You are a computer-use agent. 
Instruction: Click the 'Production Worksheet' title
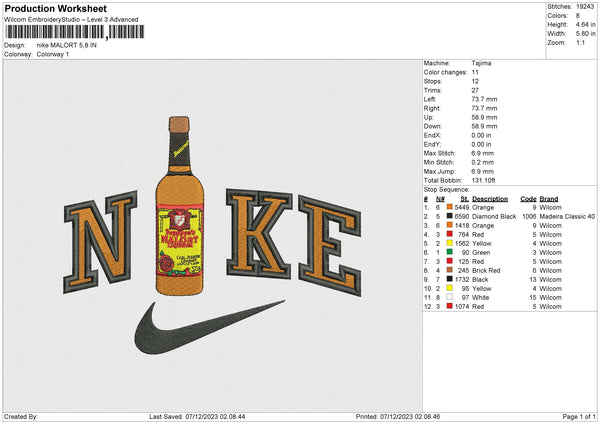(55, 8)
